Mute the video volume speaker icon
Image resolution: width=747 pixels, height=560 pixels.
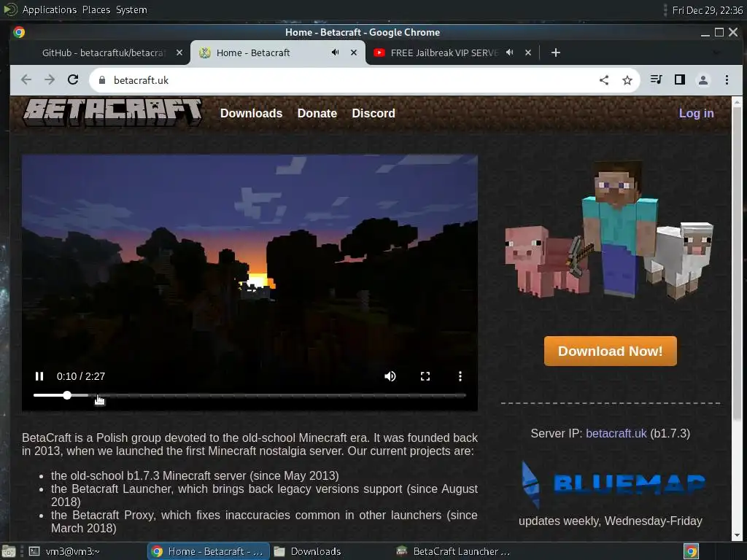coord(390,376)
